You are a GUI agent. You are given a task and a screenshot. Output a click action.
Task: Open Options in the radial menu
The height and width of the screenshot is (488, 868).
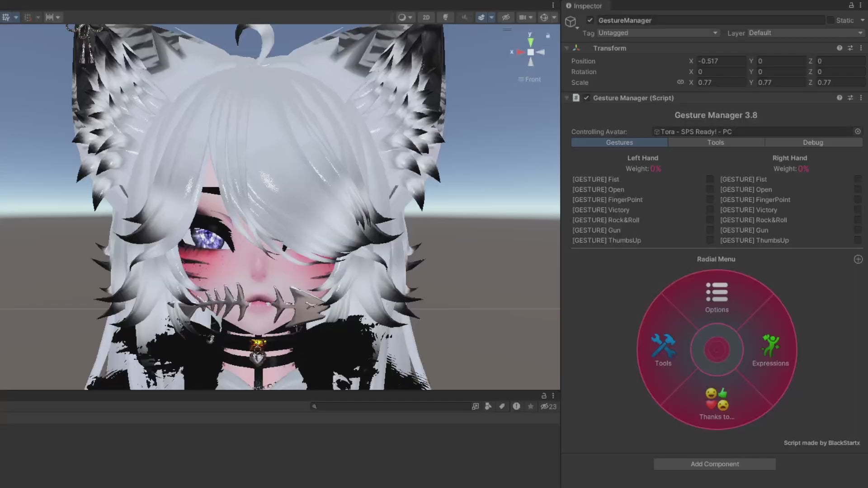pyautogui.click(x=717, y=297)
